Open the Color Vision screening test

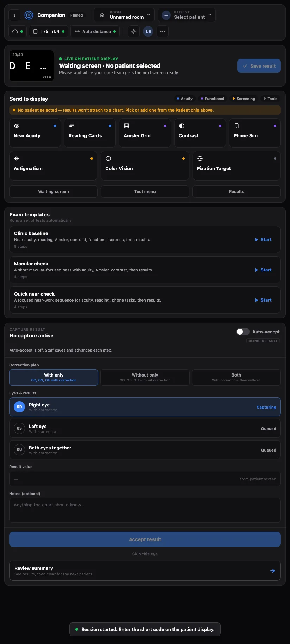145,166
